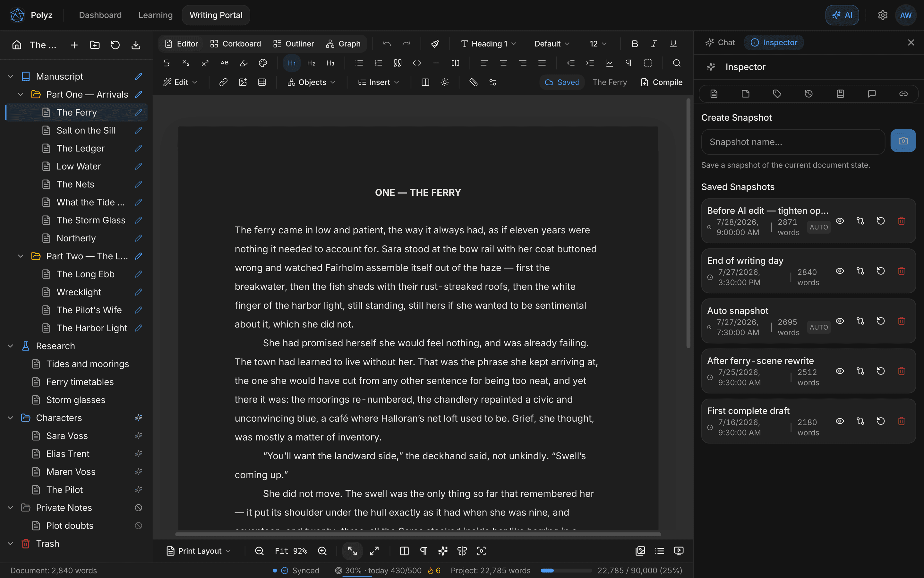Toggle italic formatting

tap(654, 44)
